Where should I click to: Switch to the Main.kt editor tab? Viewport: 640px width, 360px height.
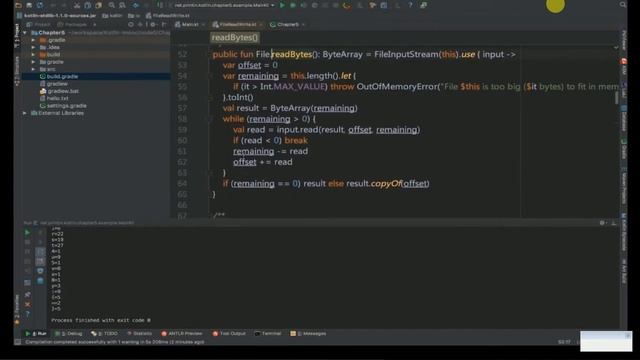189,24
